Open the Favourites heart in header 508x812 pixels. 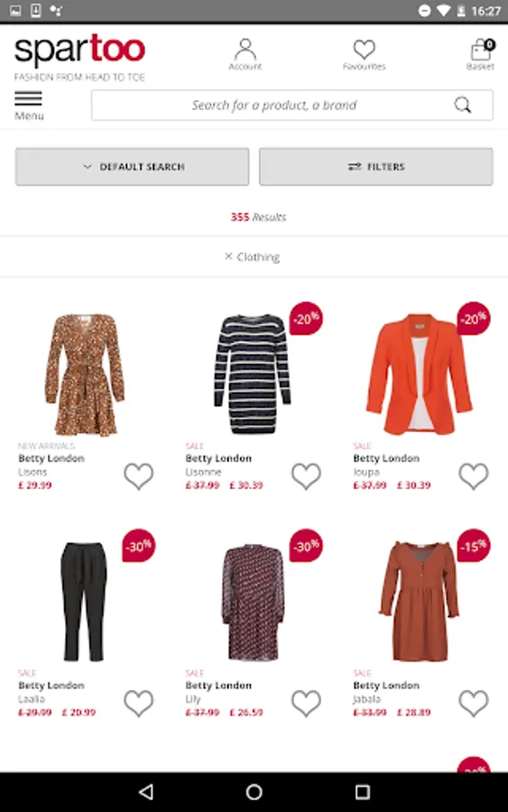click(x=364, y=54)
